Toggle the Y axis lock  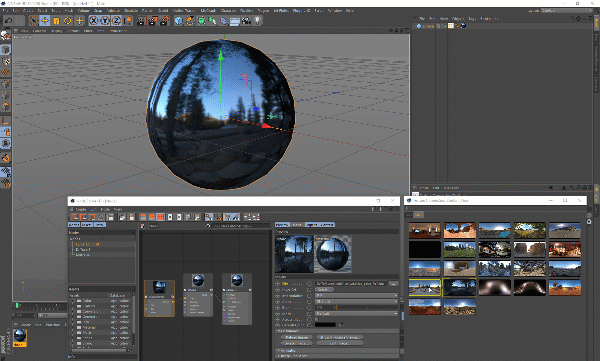[105, 21]
